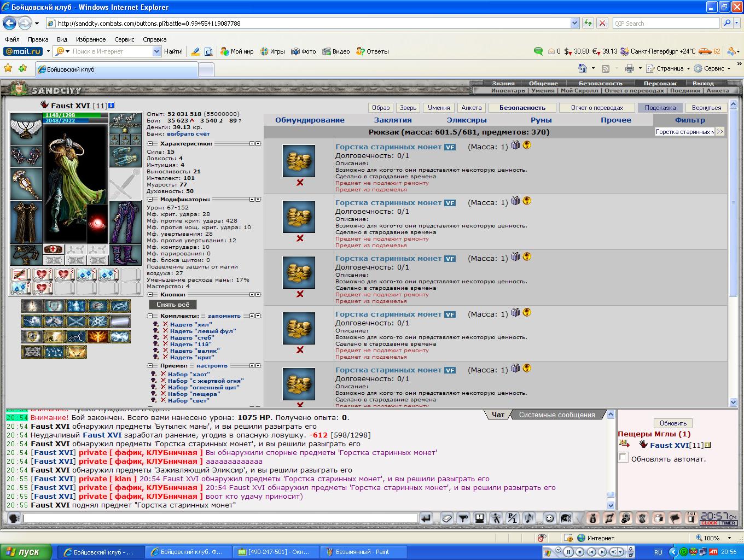
Task: Apply the filter with the >> button
Action: pos(720,132)
